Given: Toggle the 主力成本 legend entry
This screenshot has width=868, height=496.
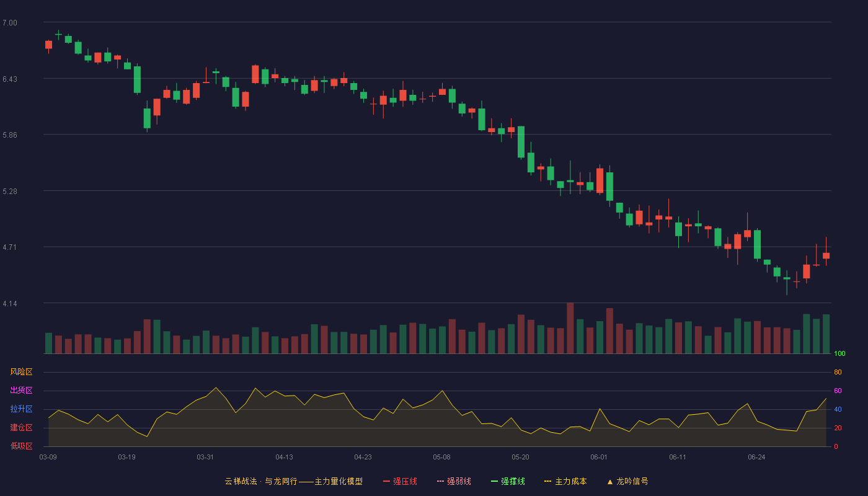Looking at the screenshot, I should [565, 481].
